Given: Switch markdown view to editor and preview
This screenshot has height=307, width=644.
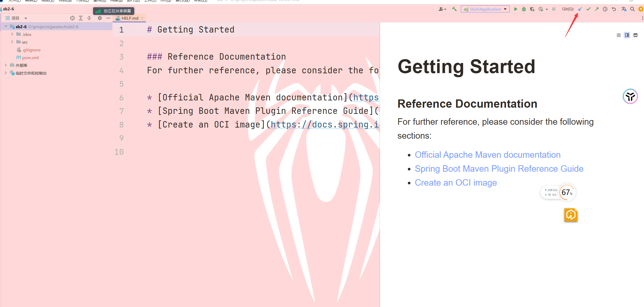Looking at the screenshot, I should [627, 35].
